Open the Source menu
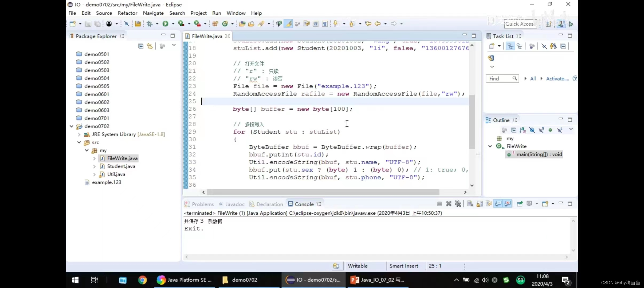Image resolution: width=644 pixels, height=288 pixels. coord(104,13)
